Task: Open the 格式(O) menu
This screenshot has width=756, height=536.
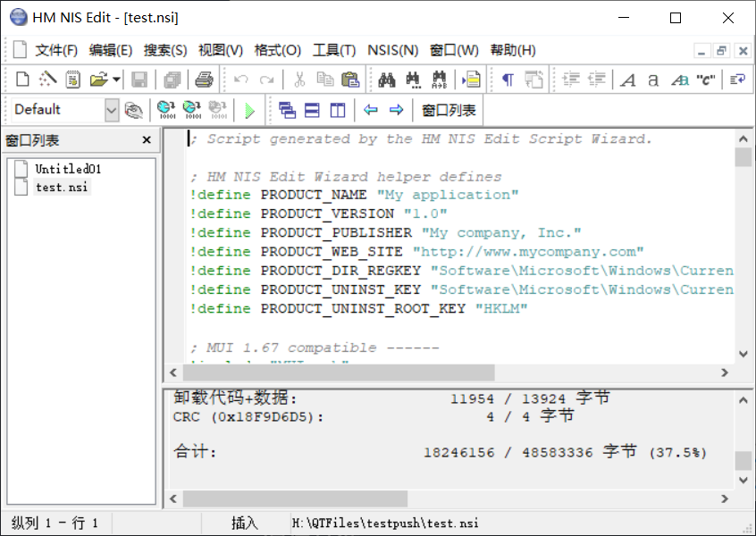Action: point(278,50)
